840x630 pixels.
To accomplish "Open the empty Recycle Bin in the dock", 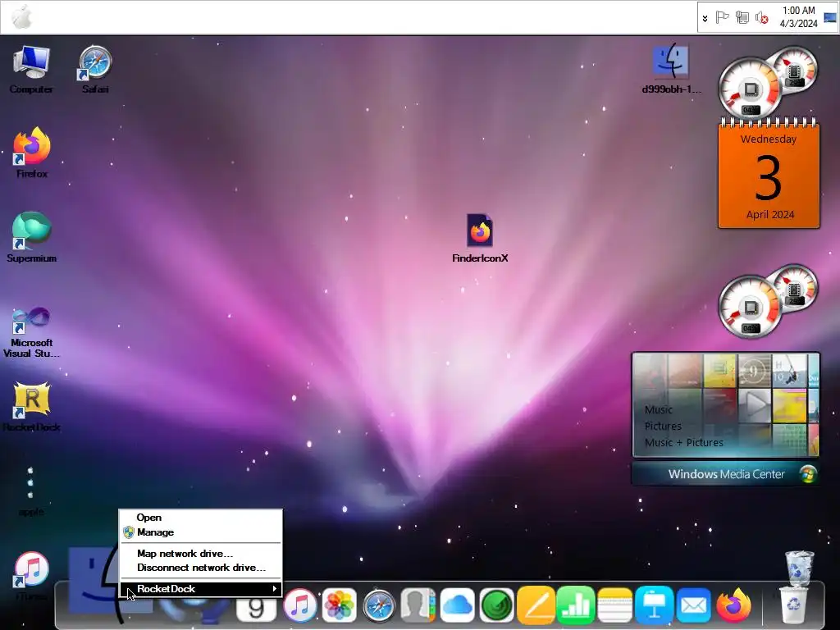I will pyautogui.click(x=793, y=605).
